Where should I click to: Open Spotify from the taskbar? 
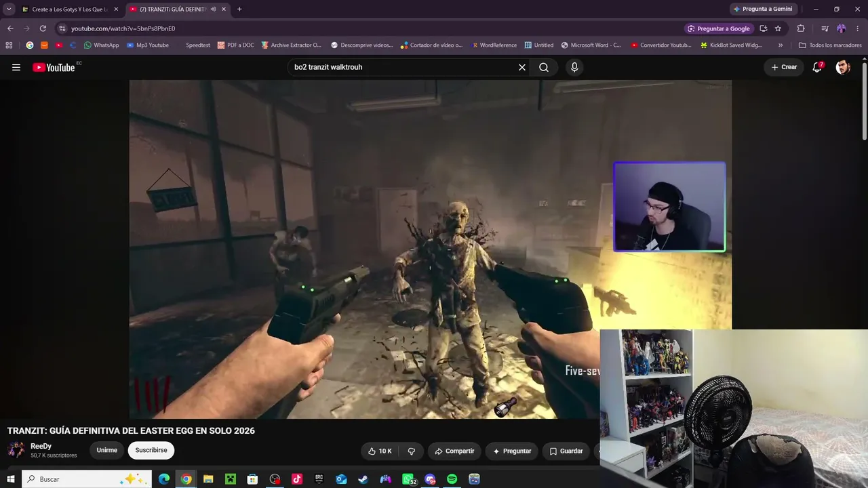click(452, 479)
